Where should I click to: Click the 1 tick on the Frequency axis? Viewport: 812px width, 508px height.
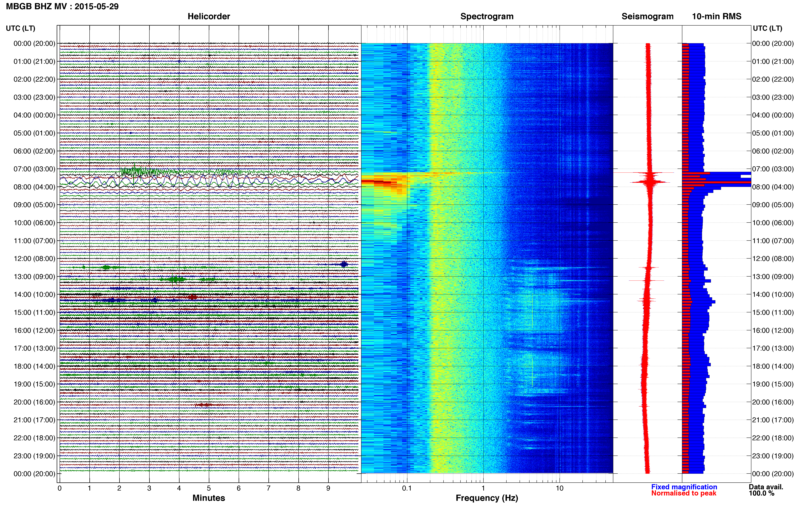pos(483,488)
